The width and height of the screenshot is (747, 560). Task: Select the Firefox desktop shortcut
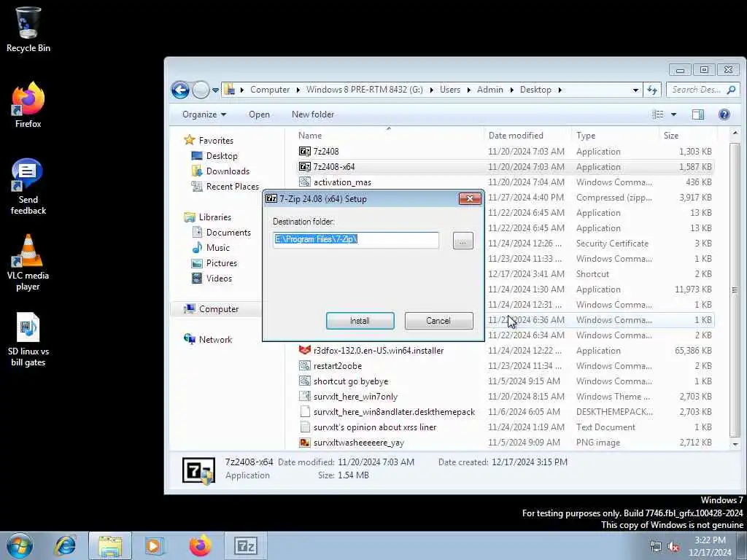click(x=28, y=105)
